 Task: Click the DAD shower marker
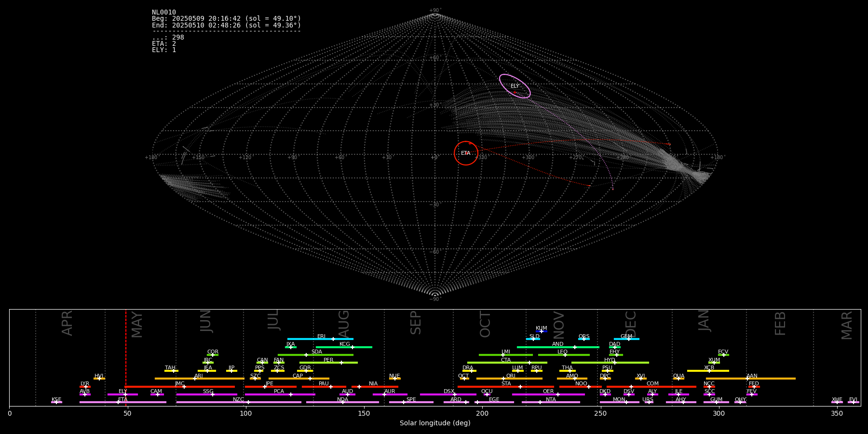point(615,347)
